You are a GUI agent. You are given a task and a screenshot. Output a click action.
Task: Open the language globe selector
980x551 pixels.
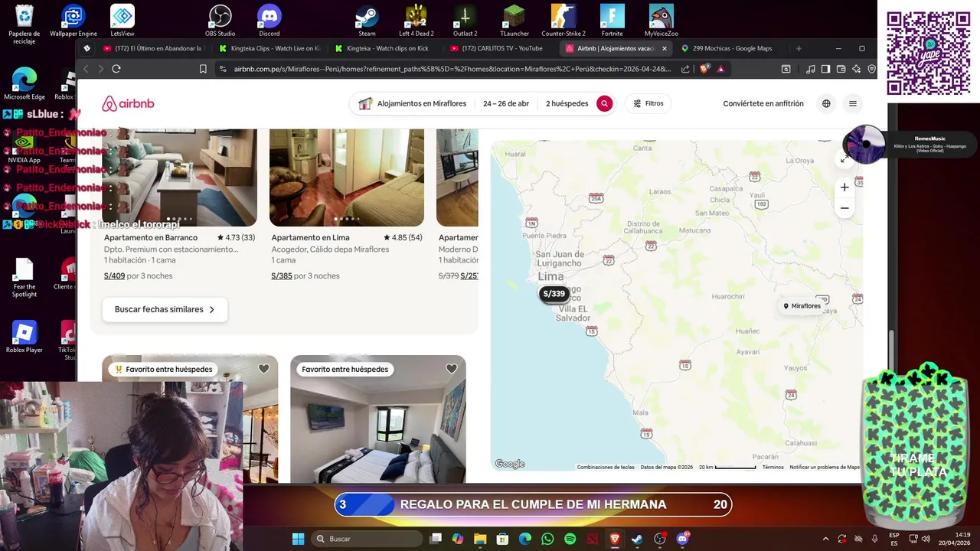[826, 103]
